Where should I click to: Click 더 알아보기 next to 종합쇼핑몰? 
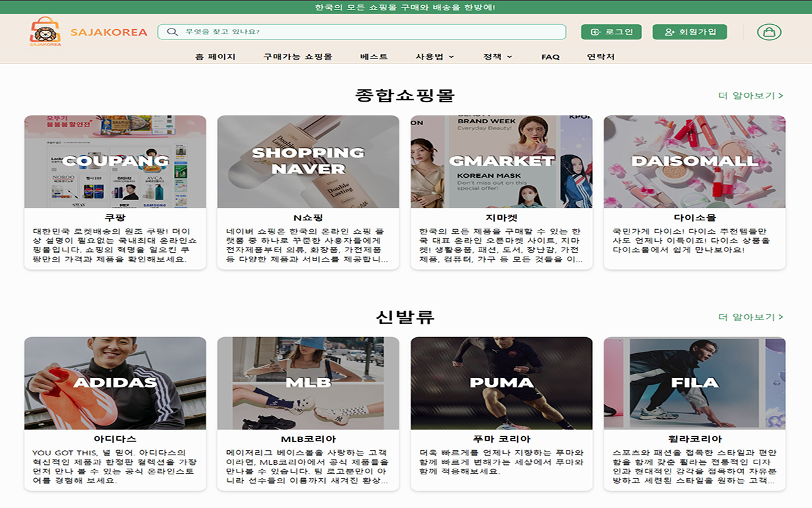click(750, 96)
